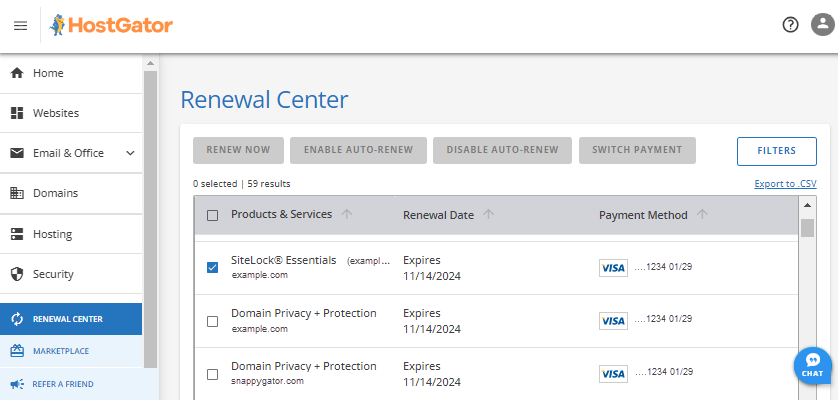Click the HostGator logo
The height and width of the screenshot is (400, 838).
click(111, 25)
